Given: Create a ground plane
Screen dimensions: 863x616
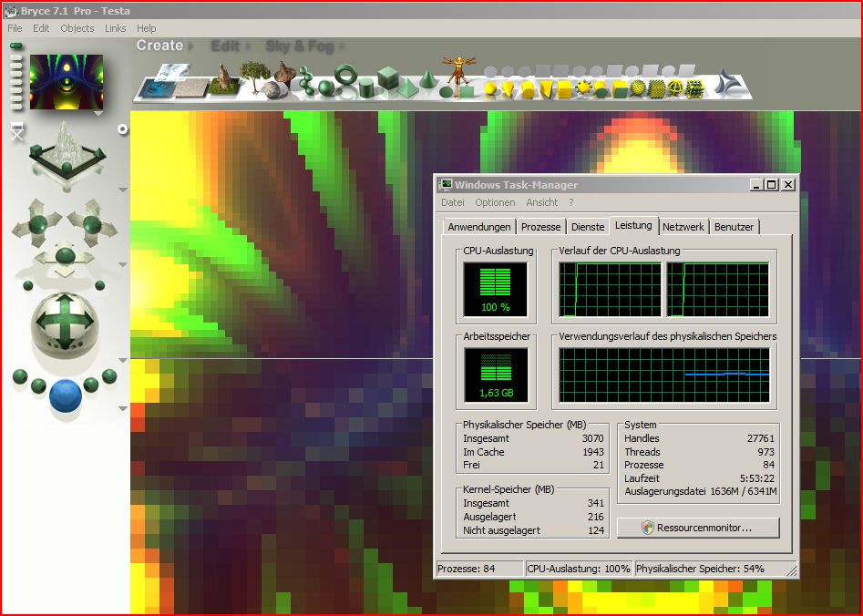Looking at the screenshot, I should (x=190, y=87).
